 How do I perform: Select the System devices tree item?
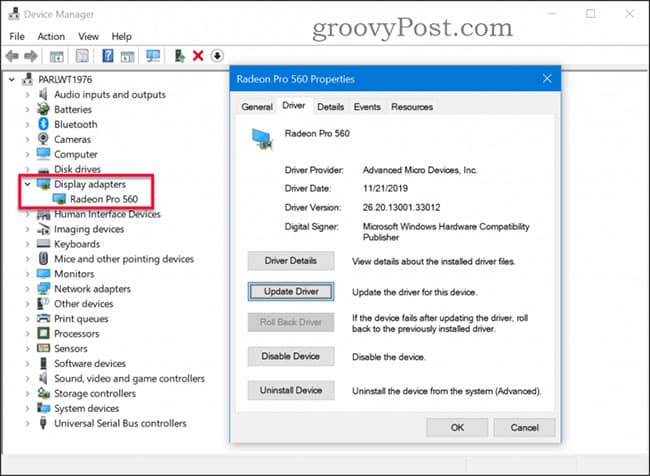coord(87,408)
